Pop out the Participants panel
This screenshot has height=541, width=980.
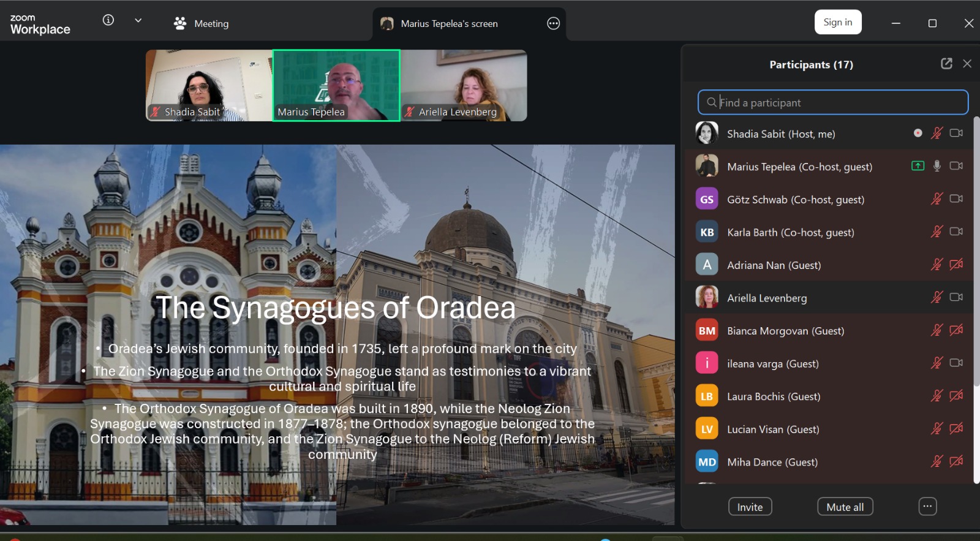tap(946, 64)
